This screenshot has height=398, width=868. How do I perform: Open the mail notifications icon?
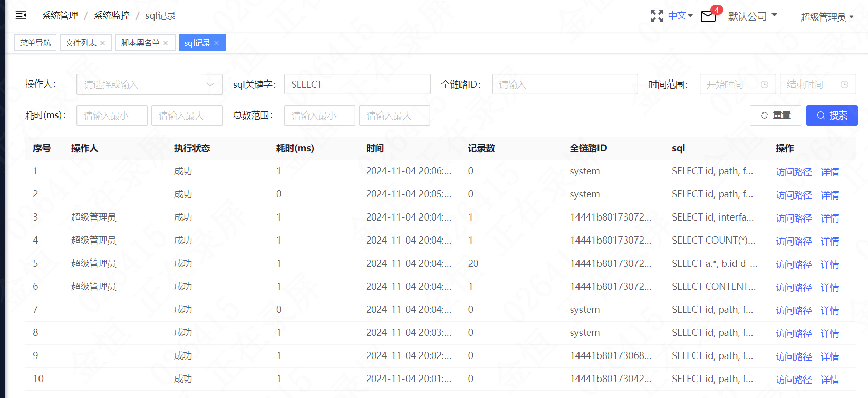point(708,16)
